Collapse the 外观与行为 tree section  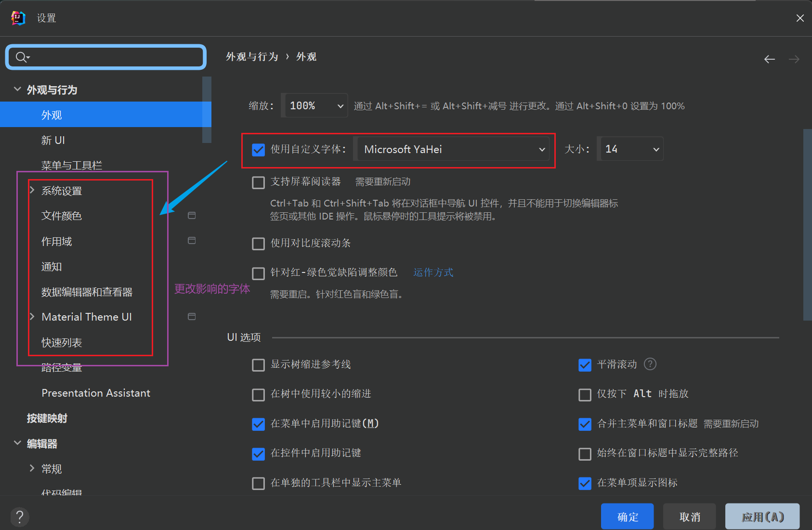click(x=17, y=89)
